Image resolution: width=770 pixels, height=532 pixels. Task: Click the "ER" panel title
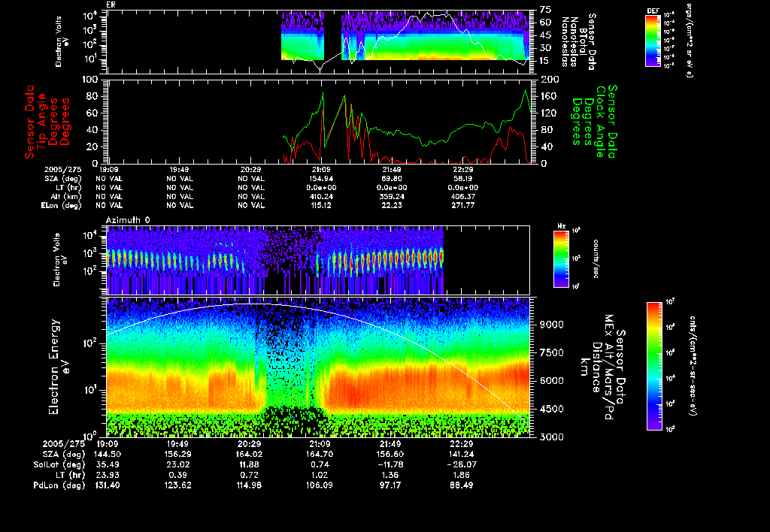click(x=111, y=5)
